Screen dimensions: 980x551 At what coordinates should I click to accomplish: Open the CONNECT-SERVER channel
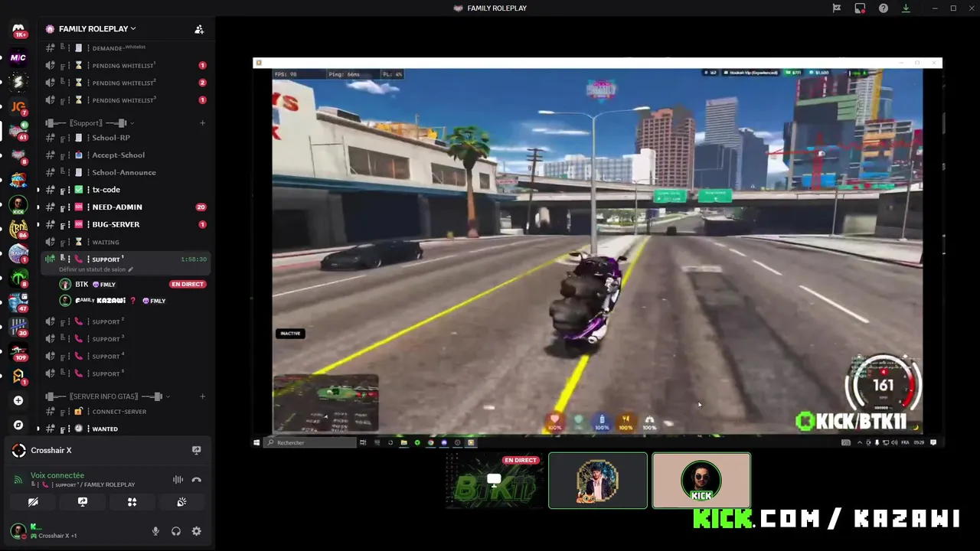pos(126,412)
